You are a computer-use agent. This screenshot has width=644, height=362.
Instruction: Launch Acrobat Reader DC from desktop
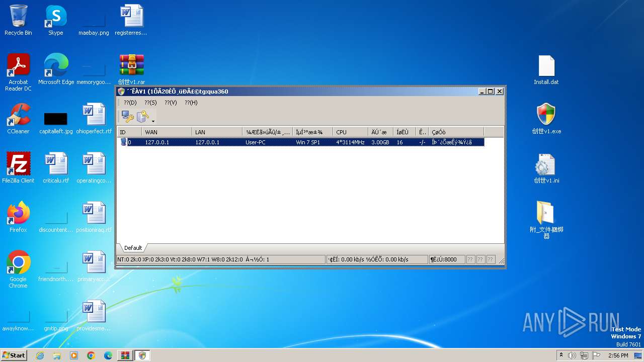18,72
